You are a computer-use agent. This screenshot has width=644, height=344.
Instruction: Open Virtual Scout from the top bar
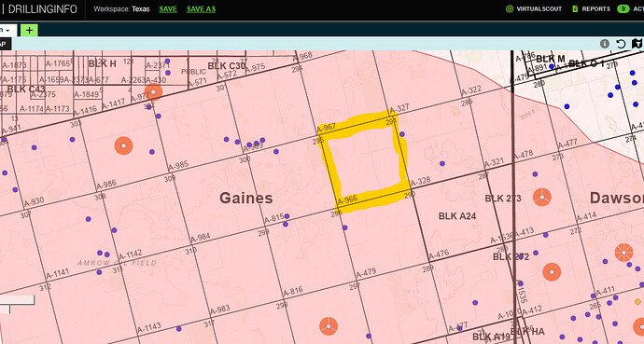[534, 8]
